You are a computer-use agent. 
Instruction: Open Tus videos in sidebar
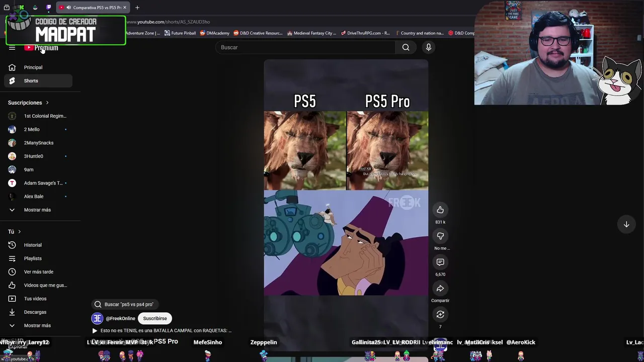[38, 299]
